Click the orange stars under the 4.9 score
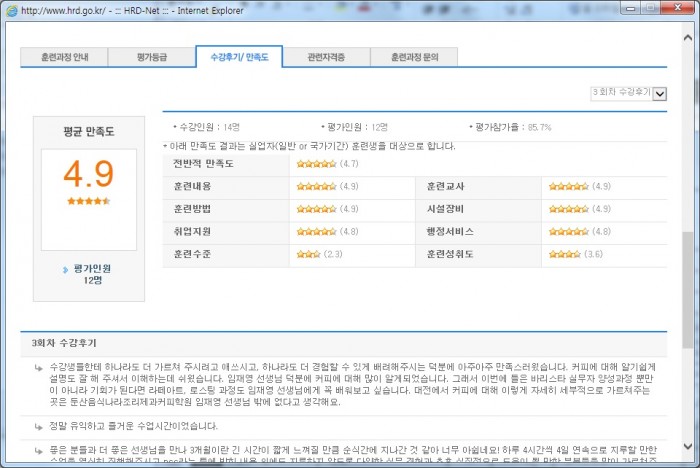 (88, 201)
